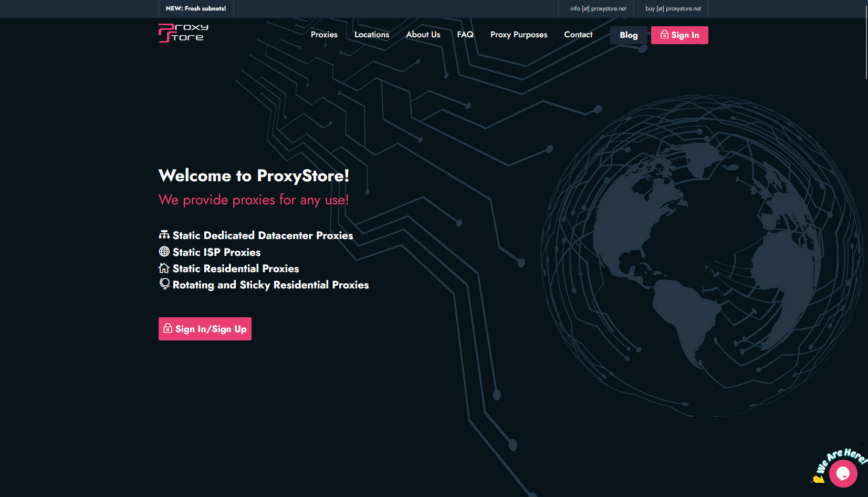Click the Sign In/Sign Up button
This screenshot has height=497, width=868.
point(205,329)
